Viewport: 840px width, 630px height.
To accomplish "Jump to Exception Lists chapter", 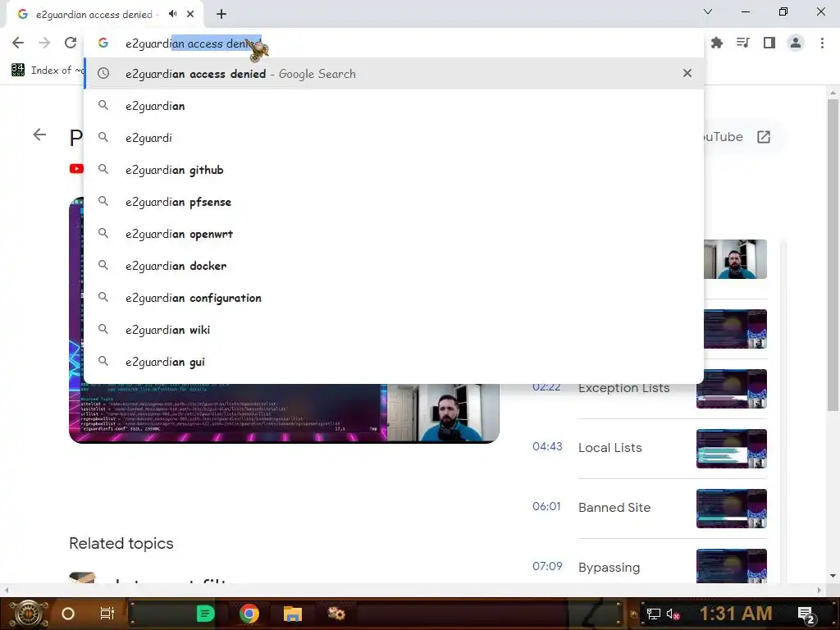I will coord(624,388).
